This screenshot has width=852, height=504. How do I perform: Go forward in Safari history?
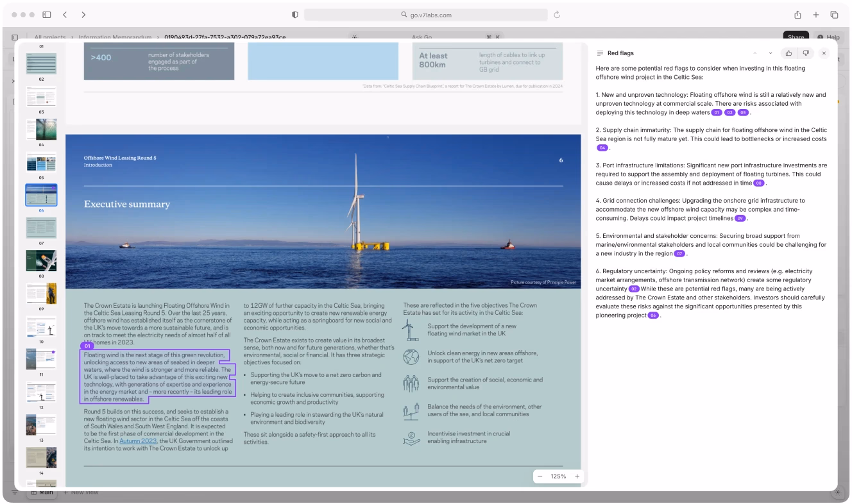click(x=83, y=15)
